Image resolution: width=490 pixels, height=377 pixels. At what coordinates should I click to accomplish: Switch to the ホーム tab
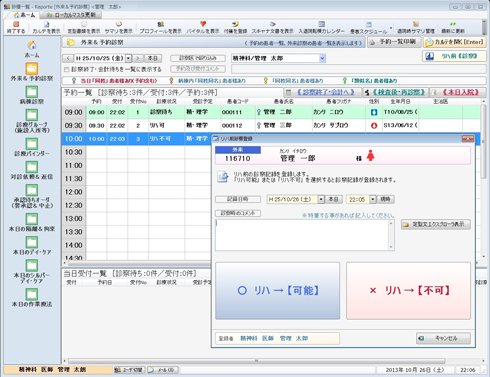point(24,15)
